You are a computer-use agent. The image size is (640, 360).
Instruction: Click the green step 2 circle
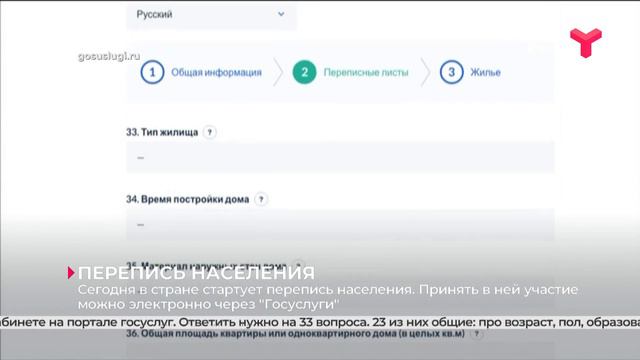coord(304,72)
